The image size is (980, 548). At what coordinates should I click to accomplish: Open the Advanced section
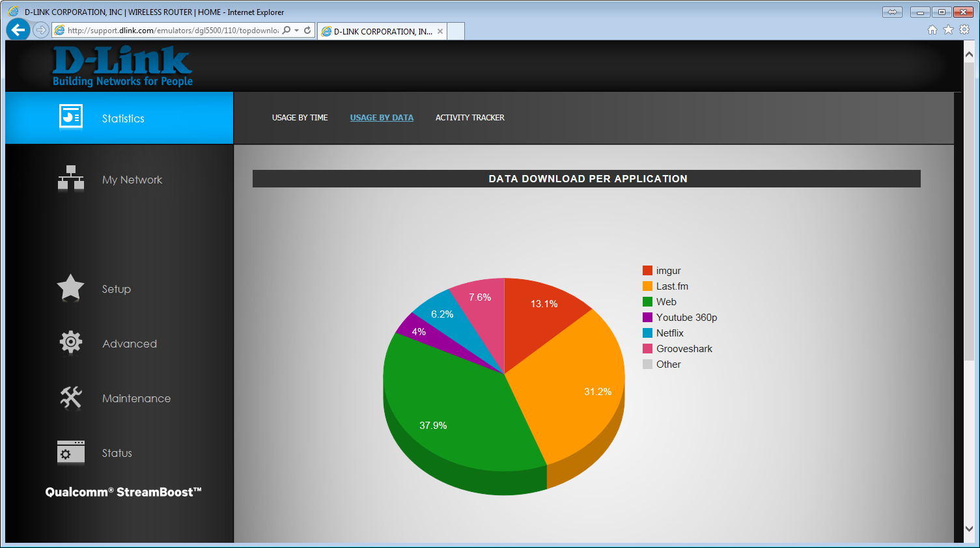coord(130,344)
